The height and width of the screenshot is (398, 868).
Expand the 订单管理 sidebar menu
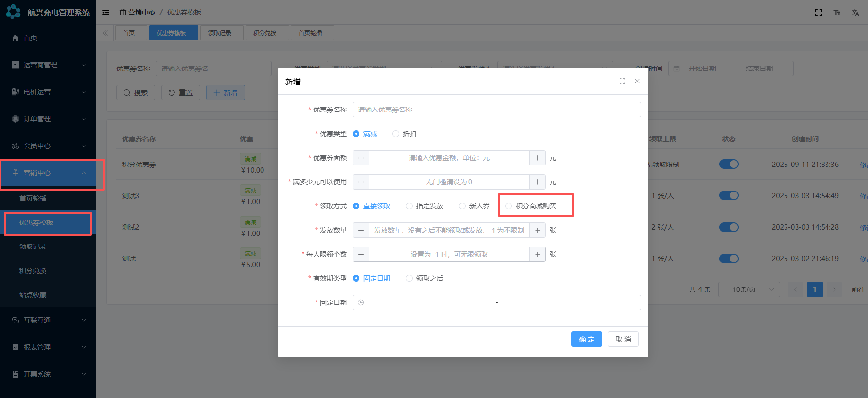[x=48, y=119]
